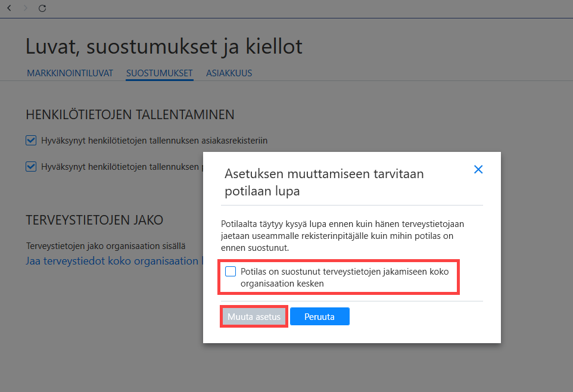Click the HENKILÖTIETOJEN TALLENTAMINEN section heading

[130, 115]
